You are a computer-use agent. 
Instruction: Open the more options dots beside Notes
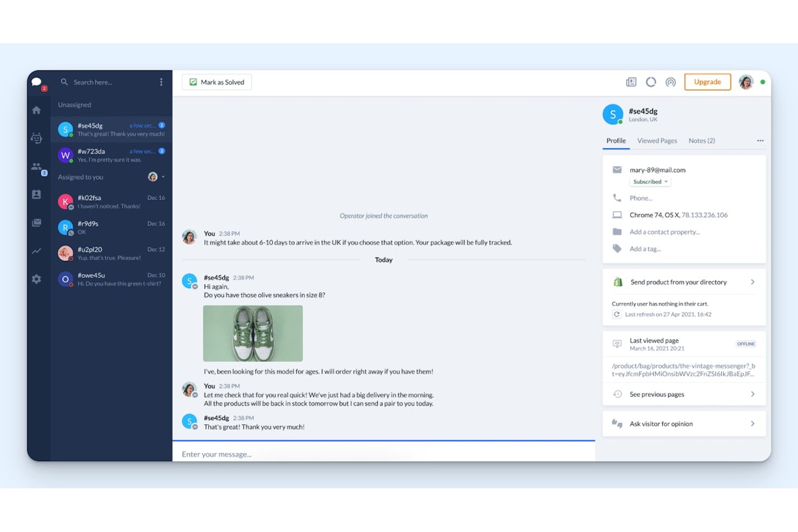click(x=760, y=141)
